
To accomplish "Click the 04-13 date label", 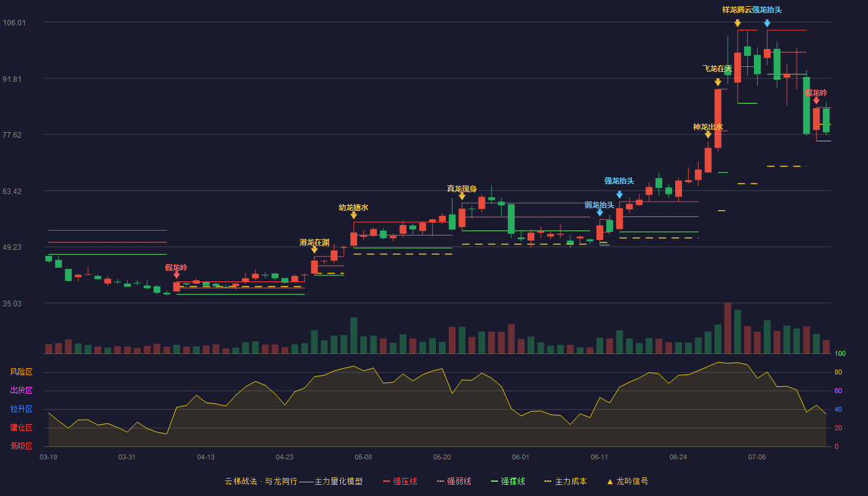I will pos(206,457).
